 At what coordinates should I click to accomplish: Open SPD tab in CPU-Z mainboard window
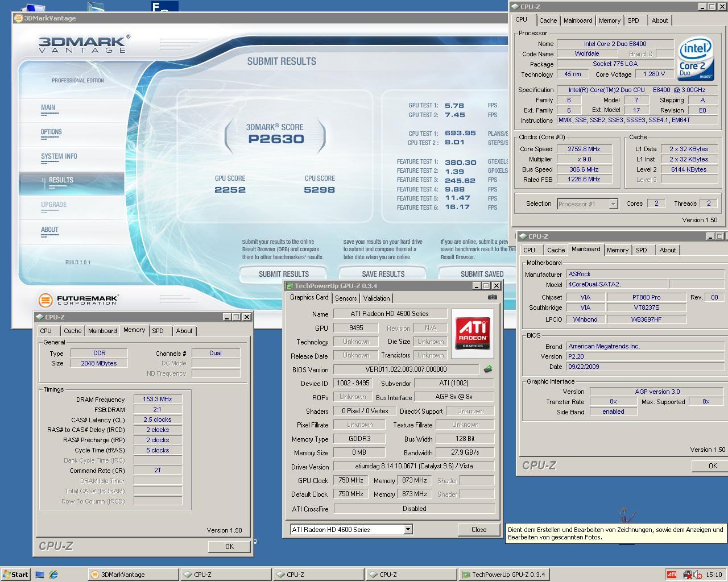641,250
